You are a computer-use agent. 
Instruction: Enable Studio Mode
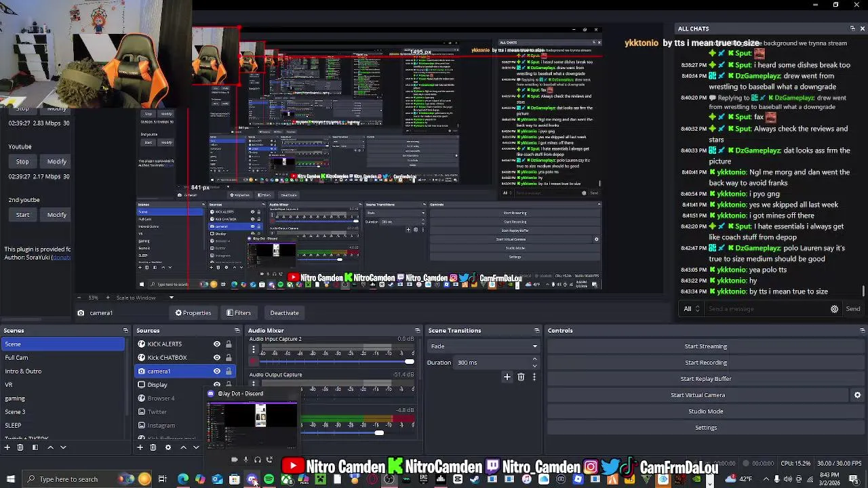pyautogui.click(x=705, y=411)
